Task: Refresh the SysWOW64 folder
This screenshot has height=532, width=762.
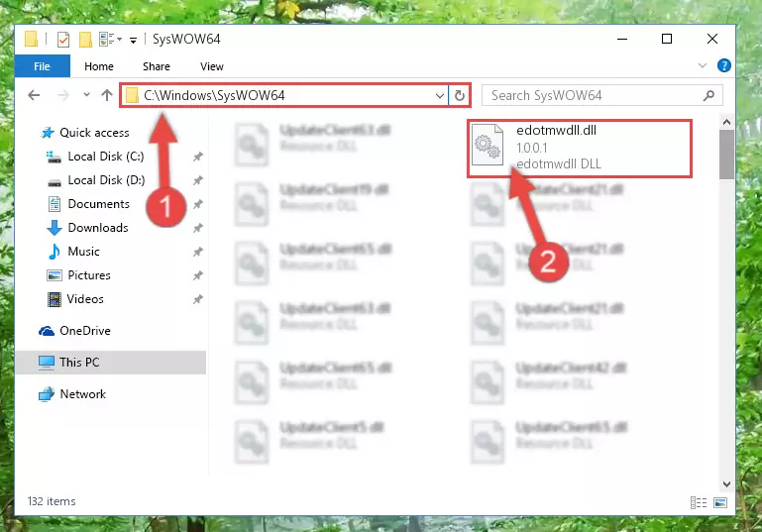Action: coord(459,95)
